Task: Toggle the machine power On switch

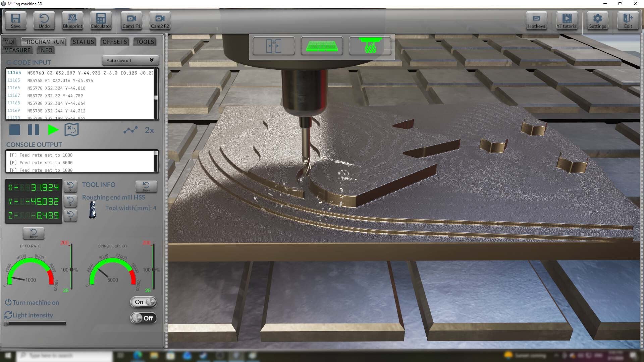Action: (x=144, y=302)
